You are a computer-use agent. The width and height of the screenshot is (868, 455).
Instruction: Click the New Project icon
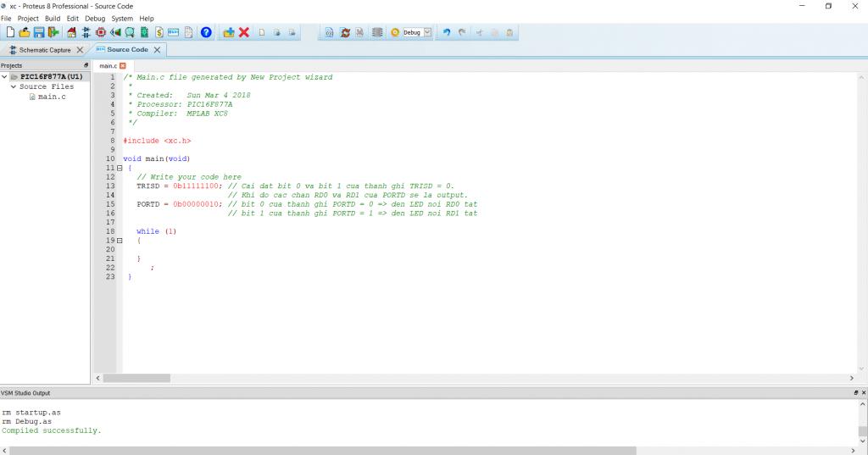[10, 33]
